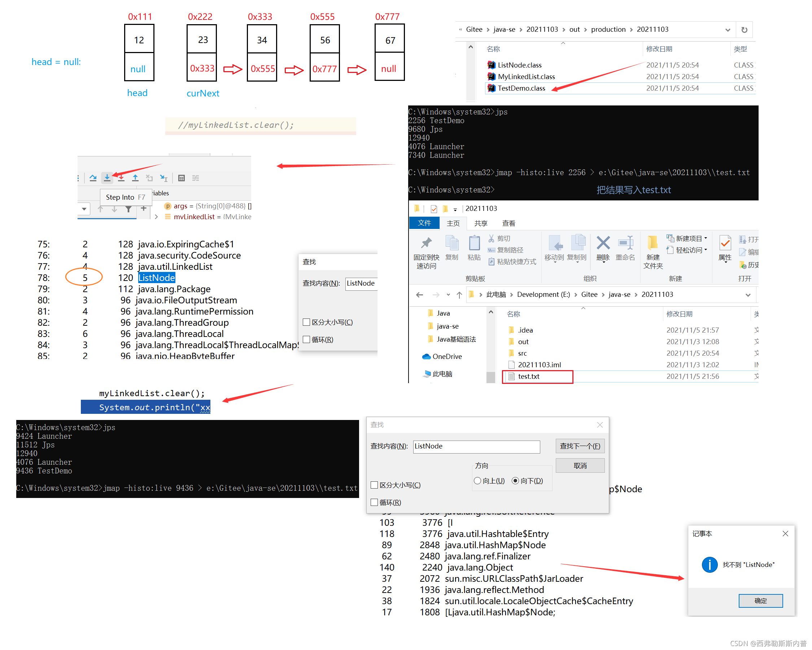
Task: Click the Cut scissors icon in ribbon
Action: point(491,239)
